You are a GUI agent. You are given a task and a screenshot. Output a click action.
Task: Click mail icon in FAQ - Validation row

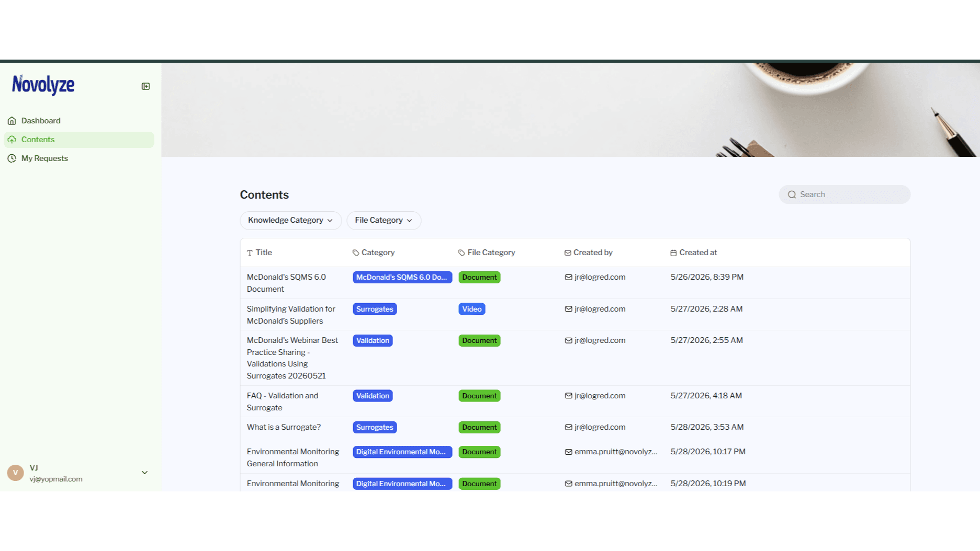click(568, 396)
